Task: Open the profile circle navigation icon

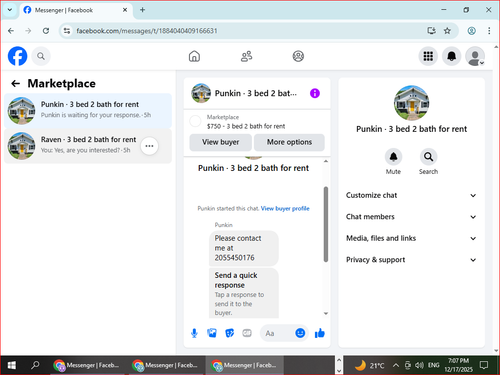Action: [x=298, y=56]
